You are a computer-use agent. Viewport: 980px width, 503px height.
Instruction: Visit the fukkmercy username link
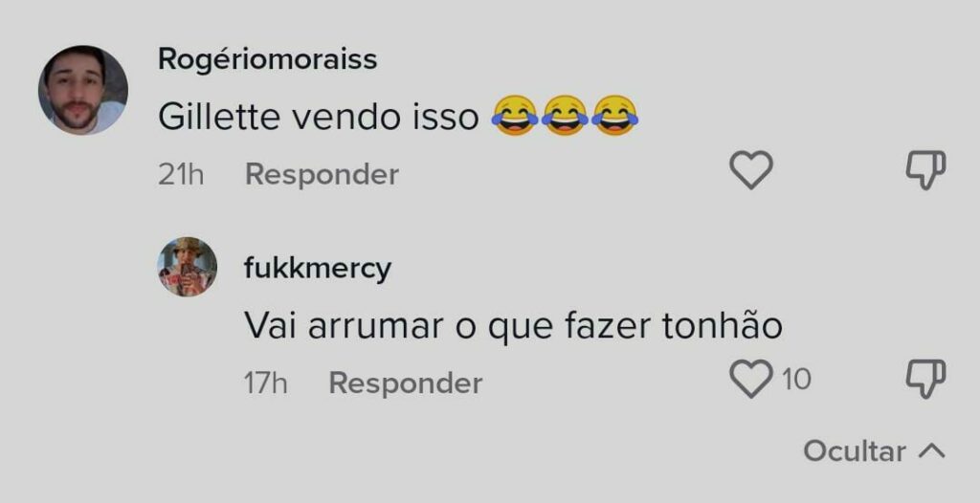coord(318,269)
